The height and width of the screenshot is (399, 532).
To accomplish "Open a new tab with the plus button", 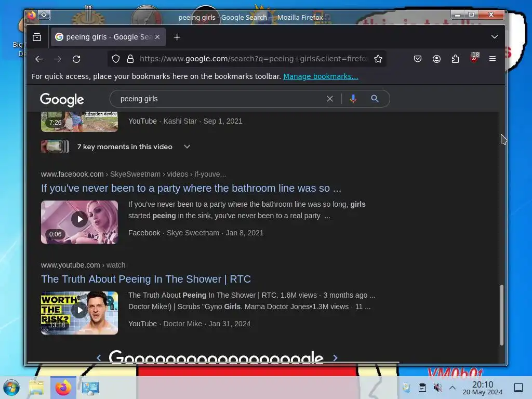I will (x=177, y=37).
